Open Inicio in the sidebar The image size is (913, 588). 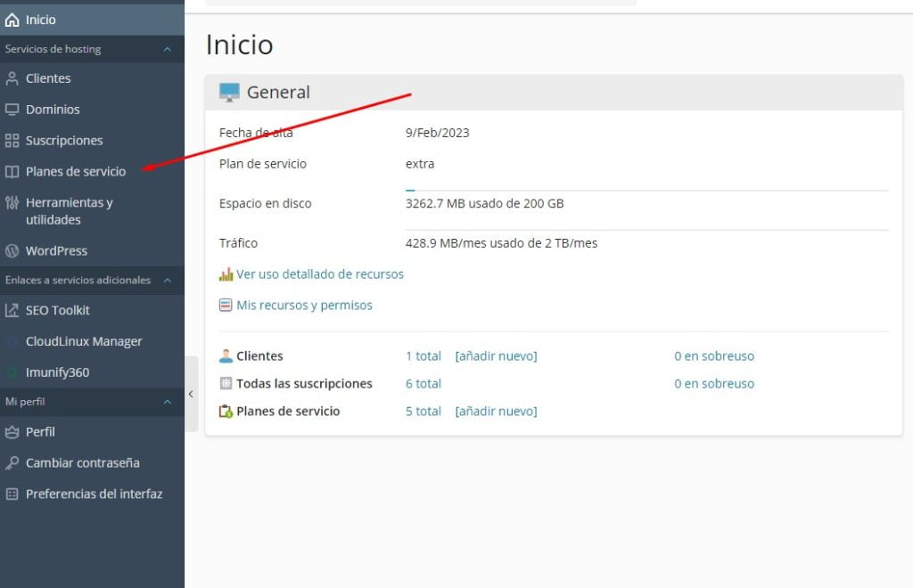pyautogui.click(x=92, y=20)
